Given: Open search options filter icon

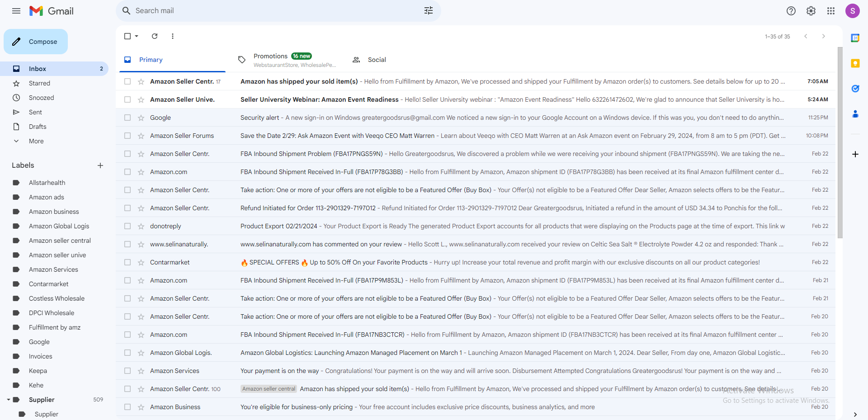Looking at the screenshot, I should coord(429,11).
